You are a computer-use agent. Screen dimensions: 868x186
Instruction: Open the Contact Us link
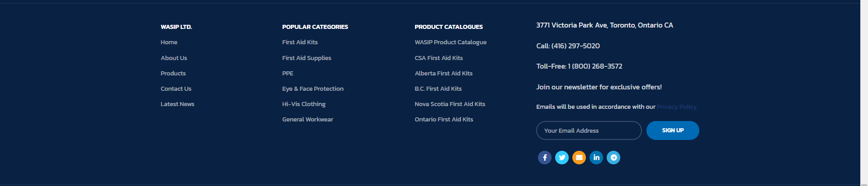176,89
